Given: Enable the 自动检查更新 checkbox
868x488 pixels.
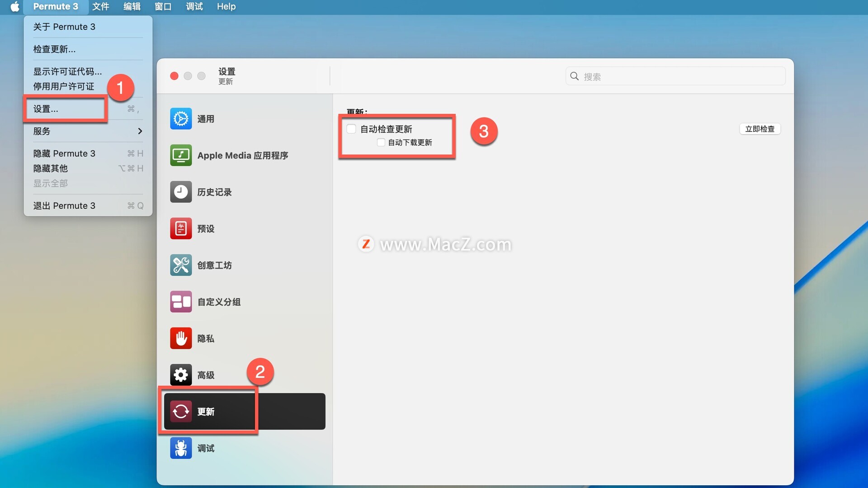Looking at the screenshot, I should point(351,129).
